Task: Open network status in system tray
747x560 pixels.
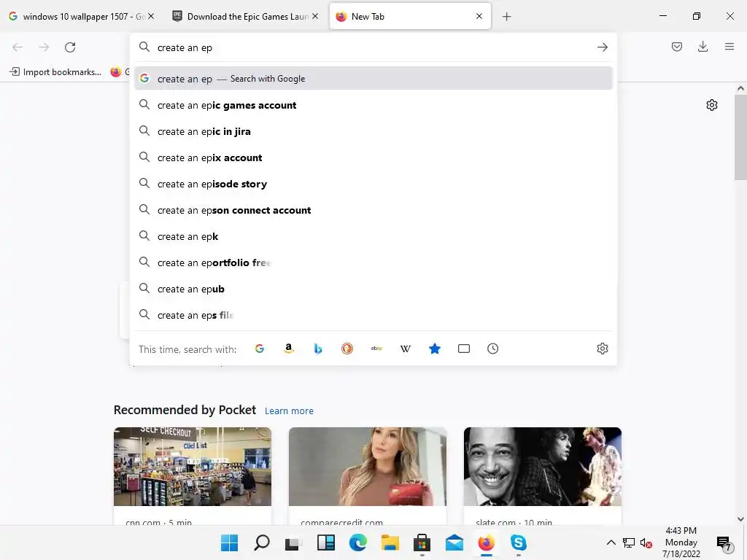Action: [629, 542]
